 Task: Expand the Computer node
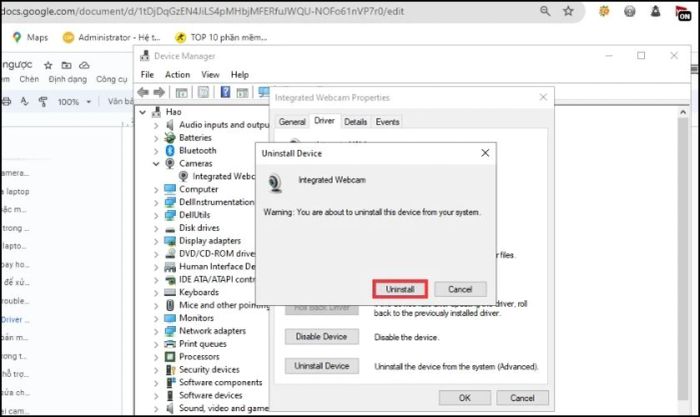pos(156,190)
